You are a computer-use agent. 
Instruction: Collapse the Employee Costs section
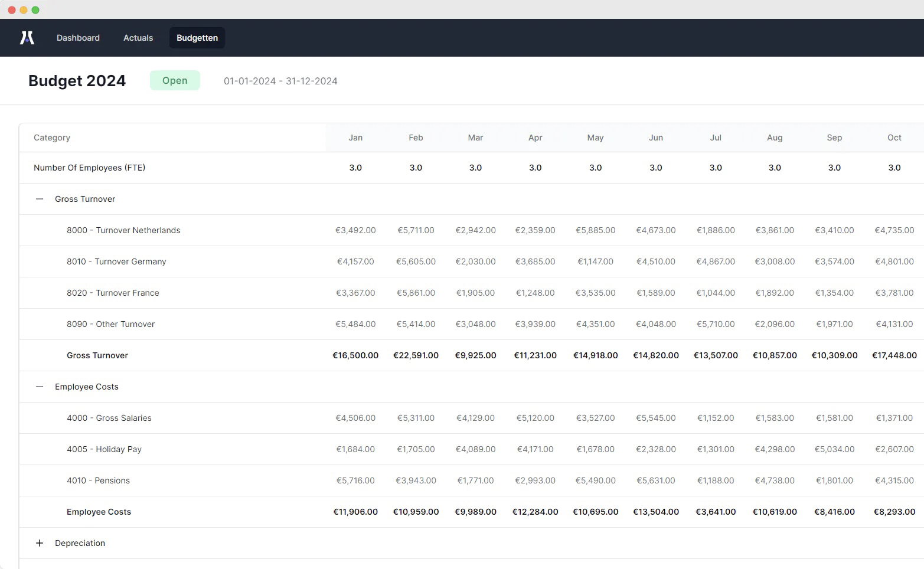pyautogui.click(x=40, y=387)
